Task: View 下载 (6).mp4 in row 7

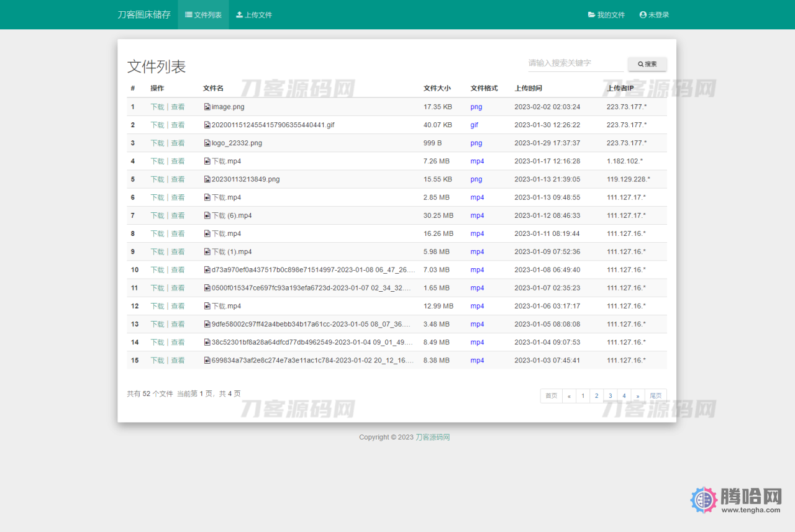Action: pos(178,215)
